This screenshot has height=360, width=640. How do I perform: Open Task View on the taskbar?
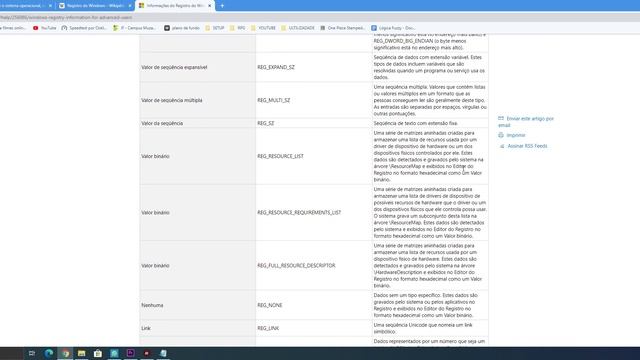32,353
